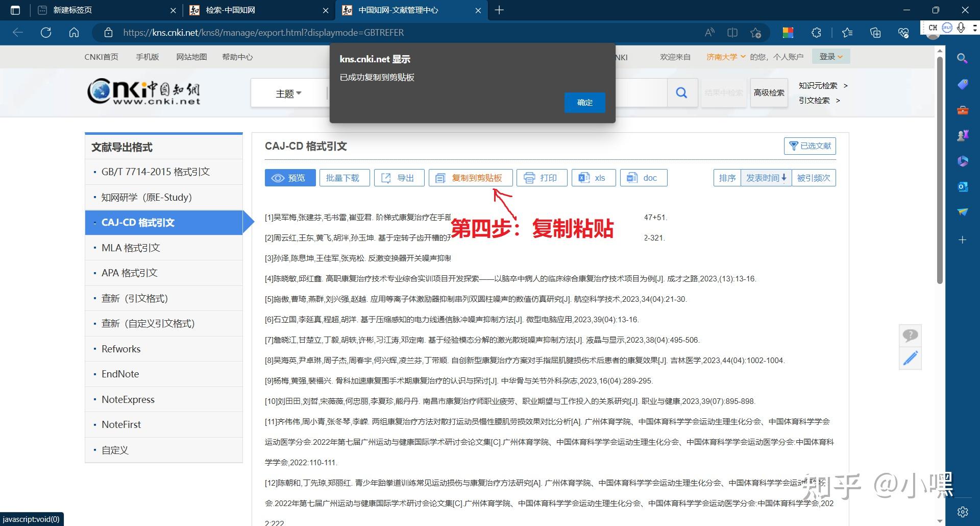The width and height of the screenshot is (980, 526).
Task: Select NoteFirst export format
Action: 164,424
